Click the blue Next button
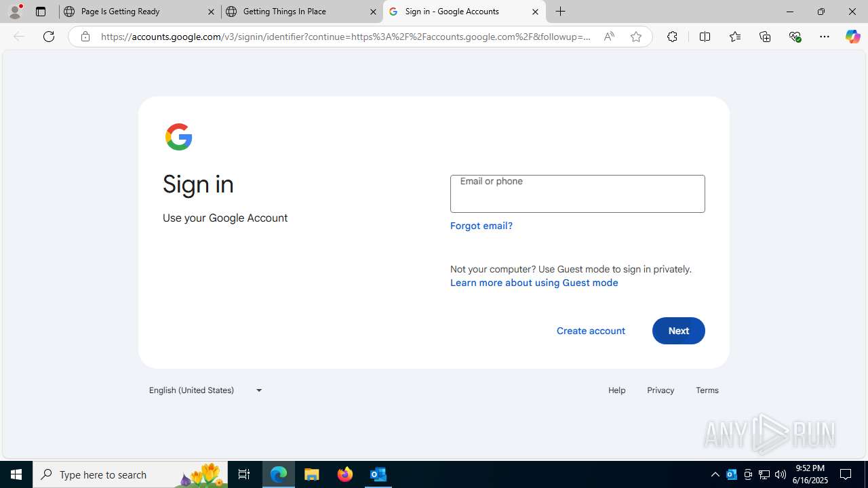Image resolution: width=868 pixels, height=488 pixels. pyautogui.click(x=679, y=331)
